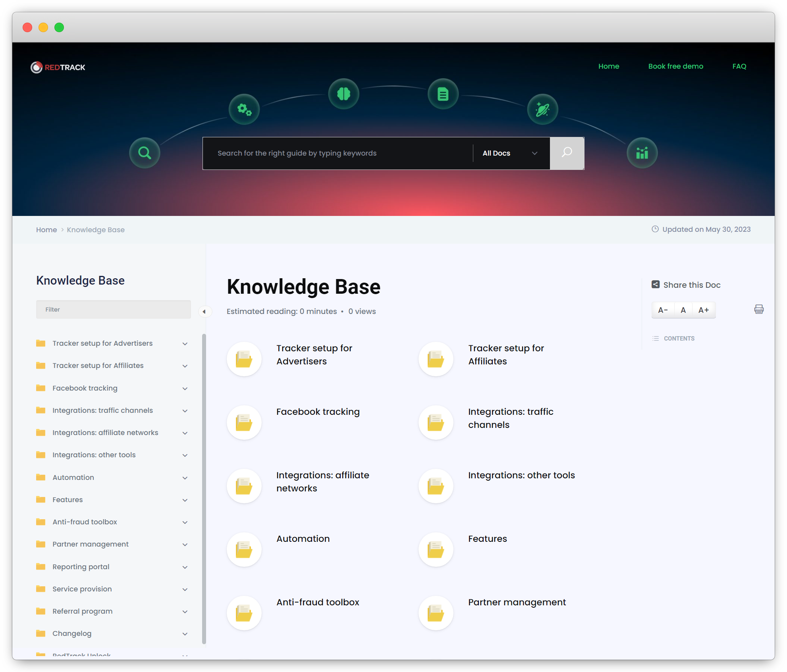Viewport: 787px width, 672px height.
Task: Click the Share this Doc icon
Action: point(656,284)
